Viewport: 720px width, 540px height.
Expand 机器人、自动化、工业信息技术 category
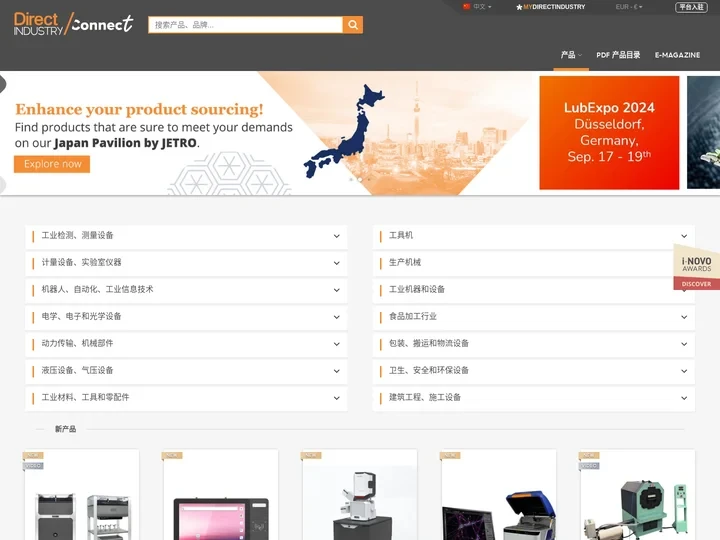(186, 290)
